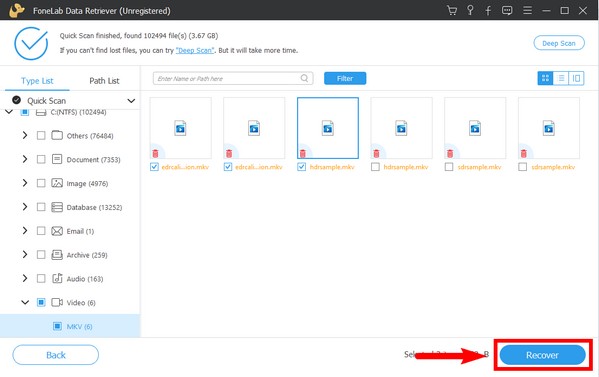Toggle the MKV (6) checkbox

(x=57, y=326)
